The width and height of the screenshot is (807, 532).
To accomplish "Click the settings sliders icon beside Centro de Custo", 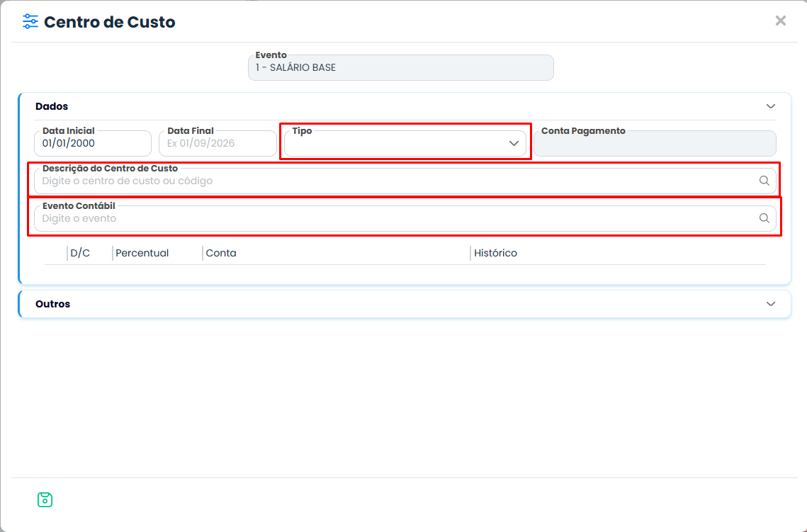I will 30,22.
